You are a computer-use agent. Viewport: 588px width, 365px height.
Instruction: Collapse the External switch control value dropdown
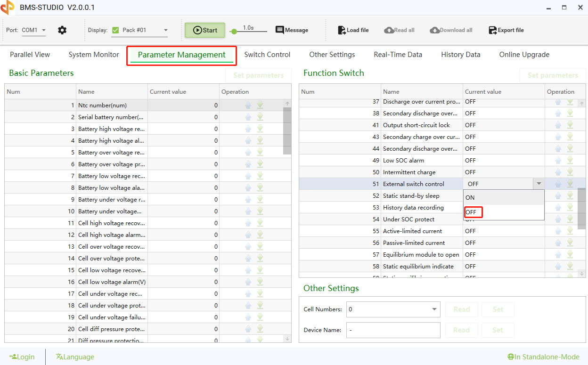[539, 184]
